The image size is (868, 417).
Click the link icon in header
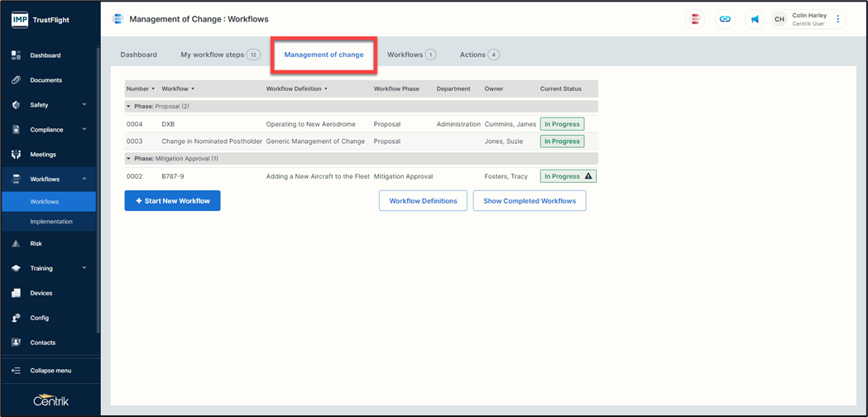point(725,19)
